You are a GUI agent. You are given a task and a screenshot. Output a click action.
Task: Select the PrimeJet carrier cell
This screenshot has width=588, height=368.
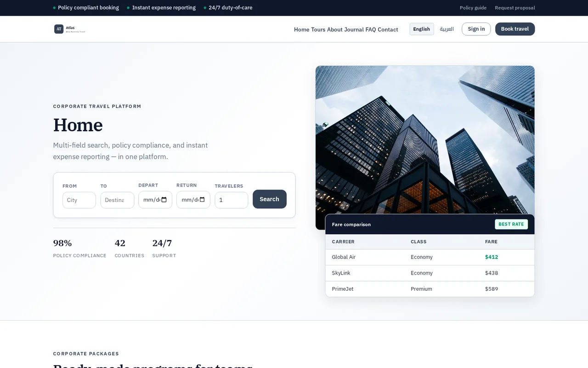point(343,289)
